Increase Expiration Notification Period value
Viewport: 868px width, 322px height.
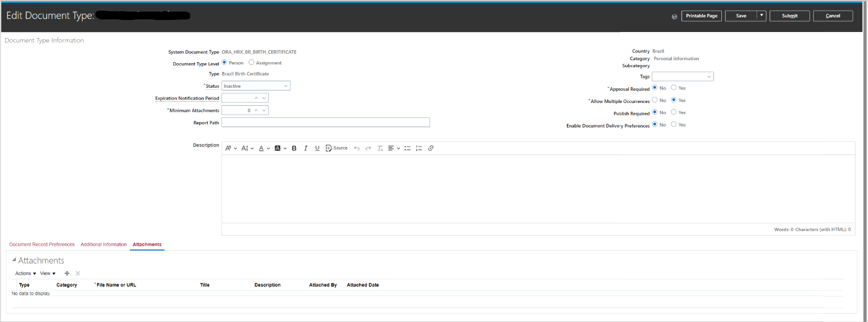pos(256,98)
